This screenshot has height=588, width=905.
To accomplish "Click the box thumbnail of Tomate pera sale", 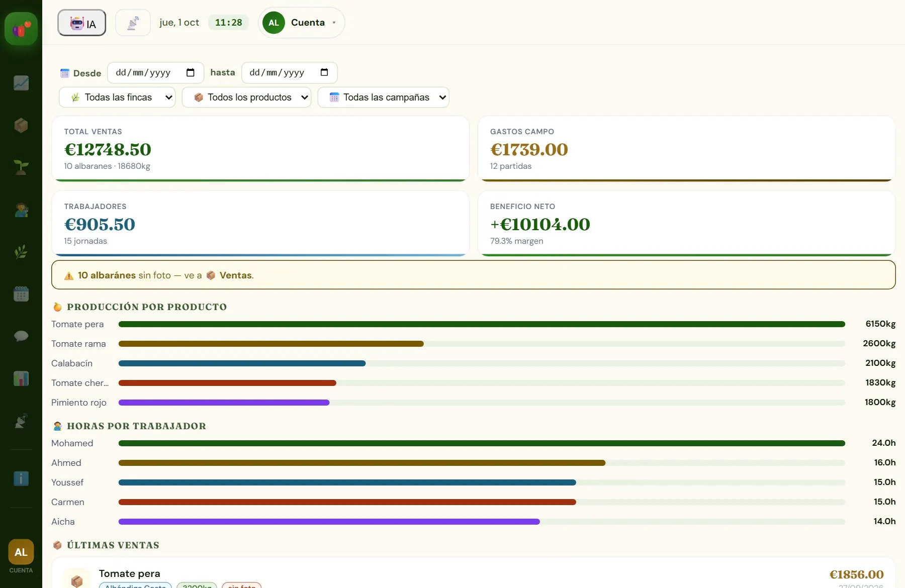I will tap(77, 580).
